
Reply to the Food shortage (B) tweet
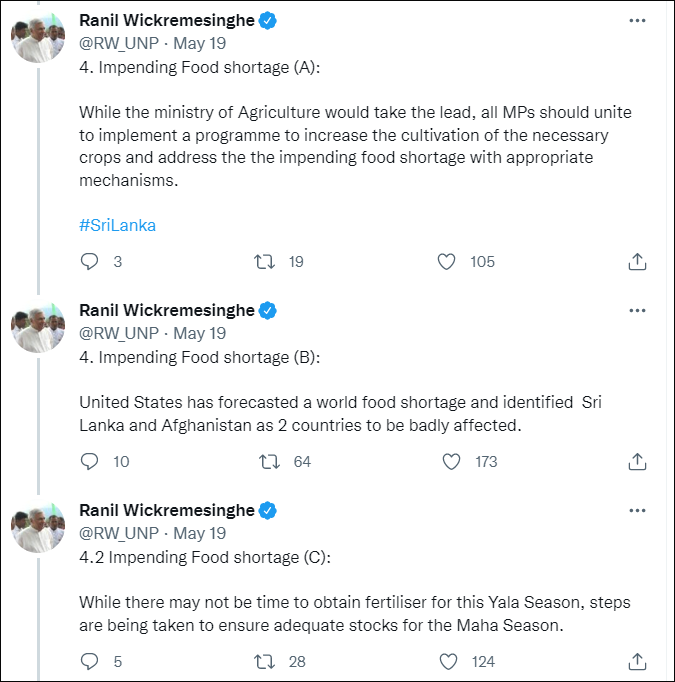90,462
